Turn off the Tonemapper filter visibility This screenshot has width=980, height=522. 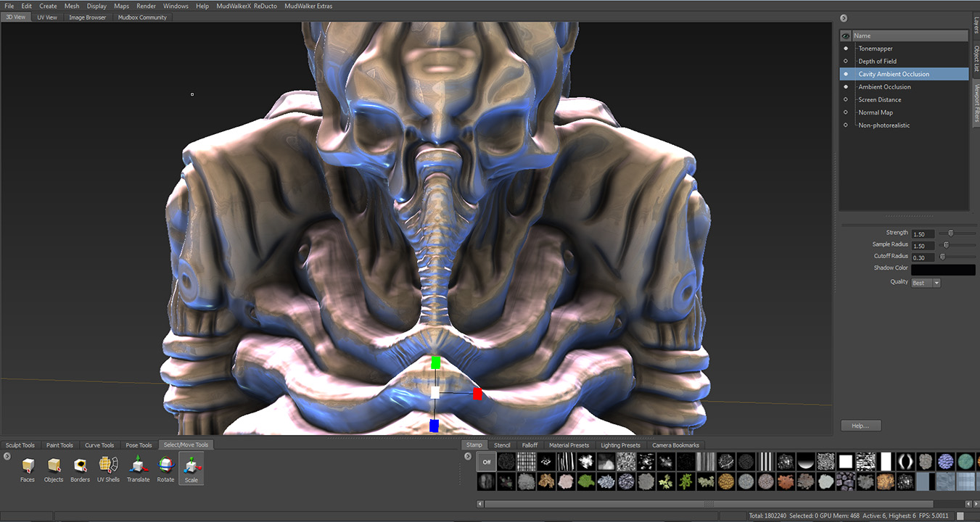point(846,49)
